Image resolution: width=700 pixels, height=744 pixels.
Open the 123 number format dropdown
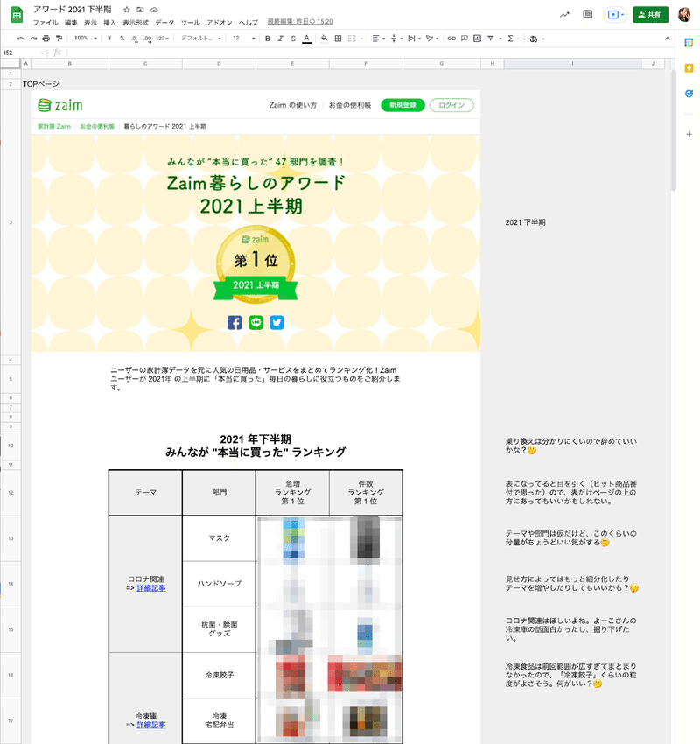pyautogui.click(x=162, y=39)
